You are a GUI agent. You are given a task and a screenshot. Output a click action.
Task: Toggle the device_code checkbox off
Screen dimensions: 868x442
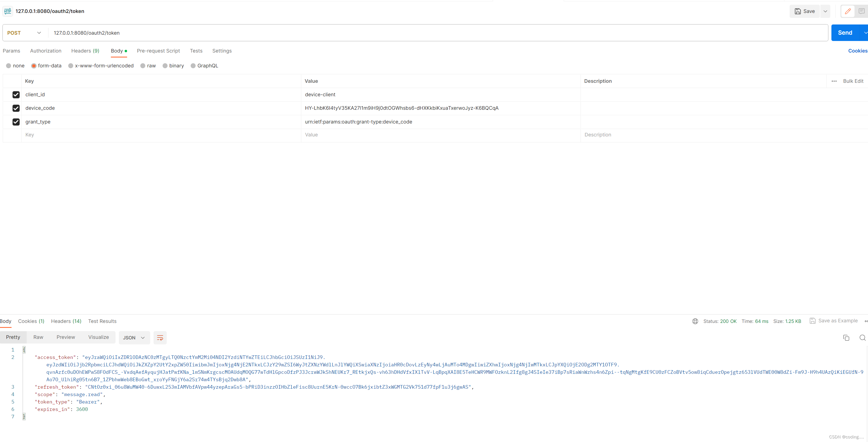[15, 108]
